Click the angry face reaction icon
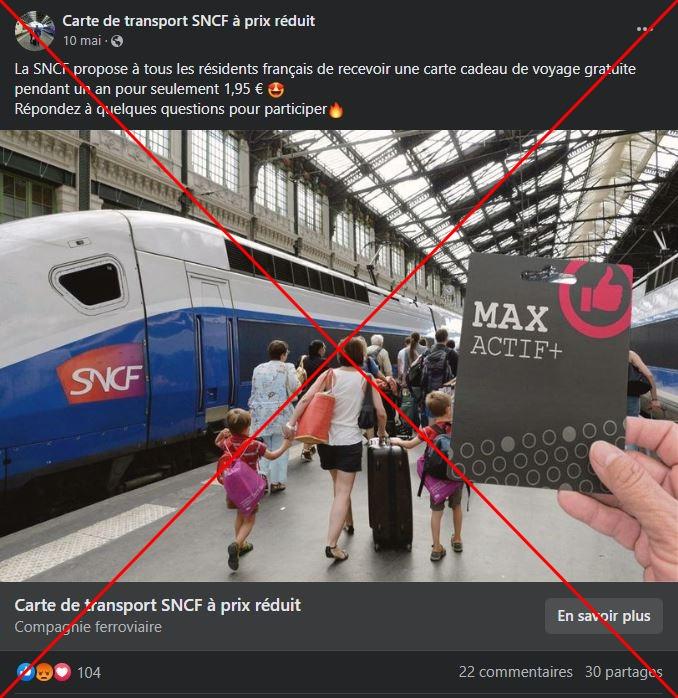 (x=44, y=672)
